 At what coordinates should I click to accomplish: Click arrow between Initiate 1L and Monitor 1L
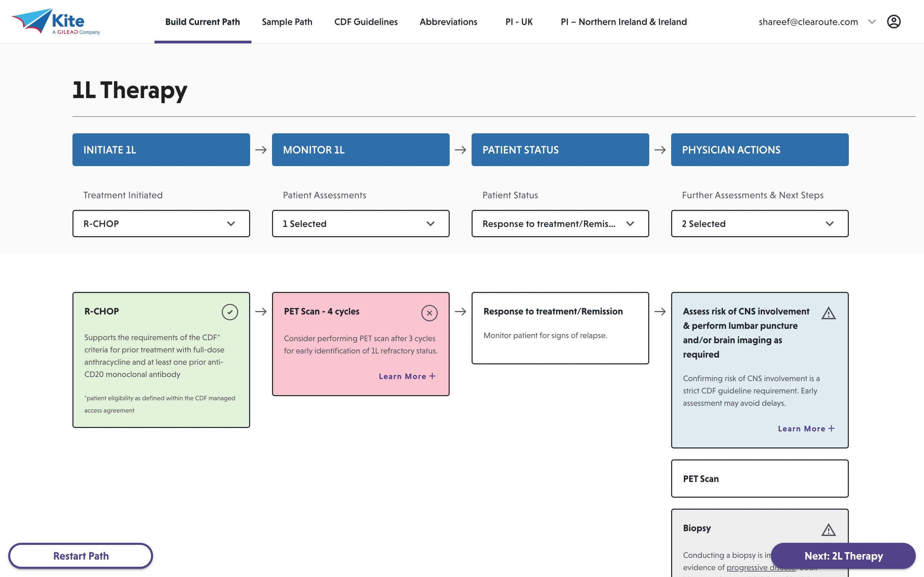point(261,150)
